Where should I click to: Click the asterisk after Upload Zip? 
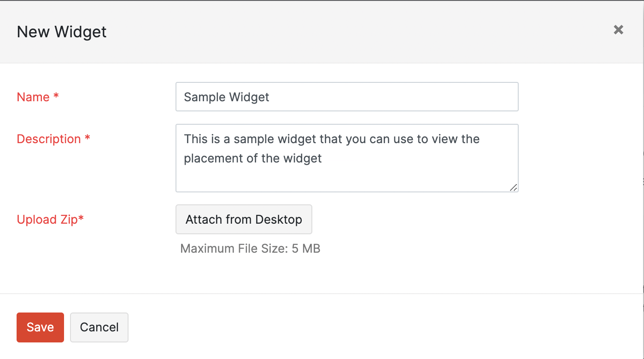tap(81, 219)
